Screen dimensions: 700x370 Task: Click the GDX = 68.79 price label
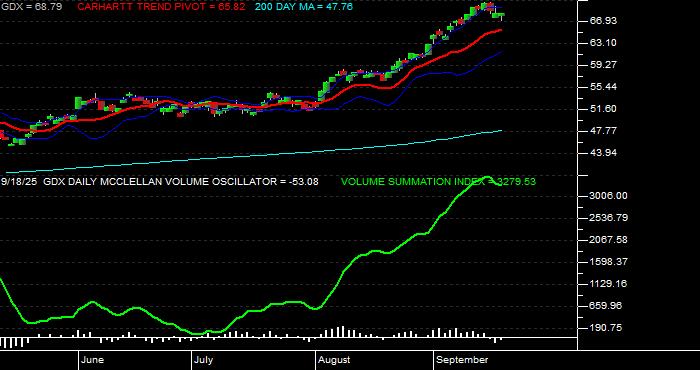click(x=31, y=7)
